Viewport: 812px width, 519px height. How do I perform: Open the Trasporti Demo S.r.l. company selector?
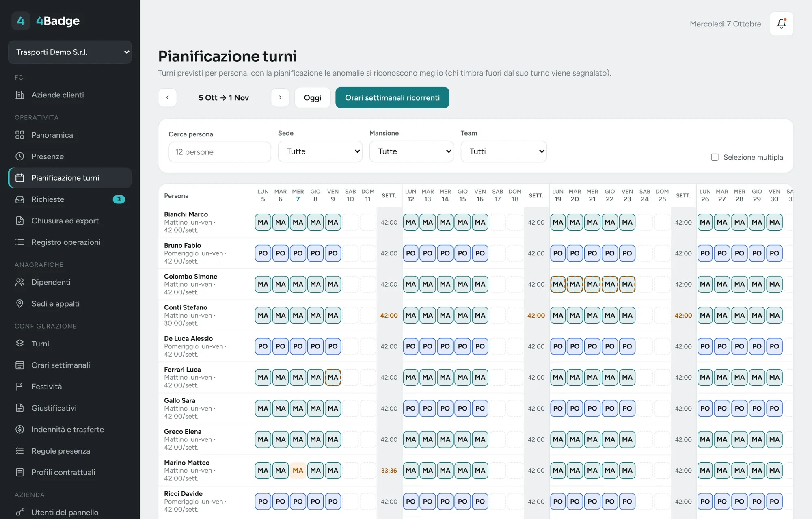pyautogui.click(x=70, y=52)
